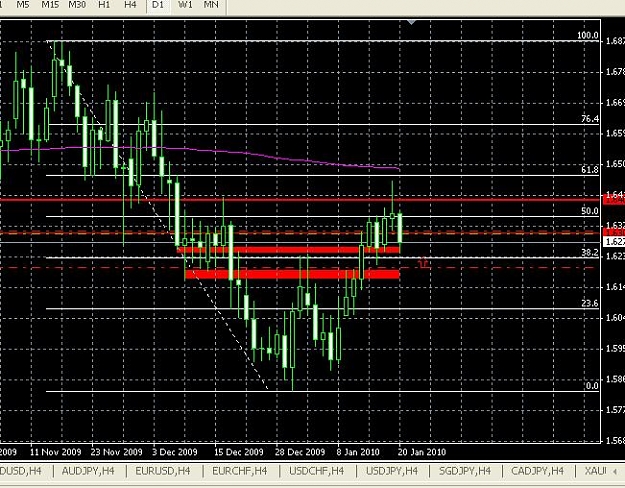Select the red arrow marker on chart

tap(423, 262)
